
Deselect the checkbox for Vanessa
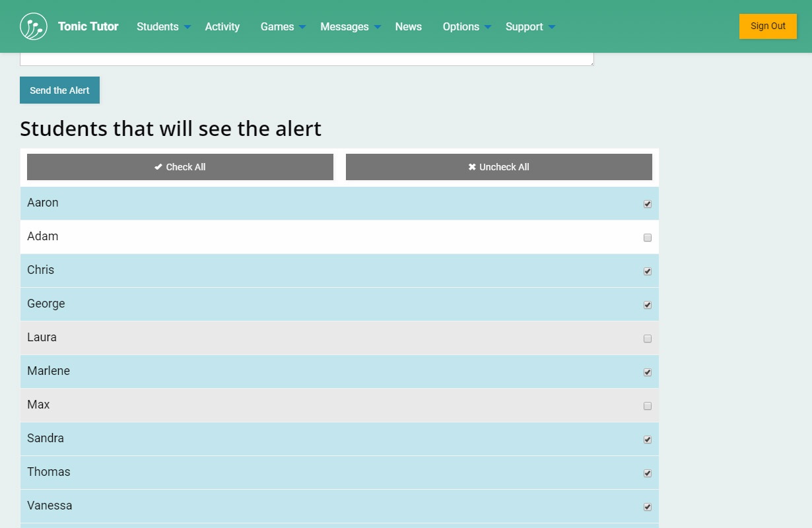point(648,507)
